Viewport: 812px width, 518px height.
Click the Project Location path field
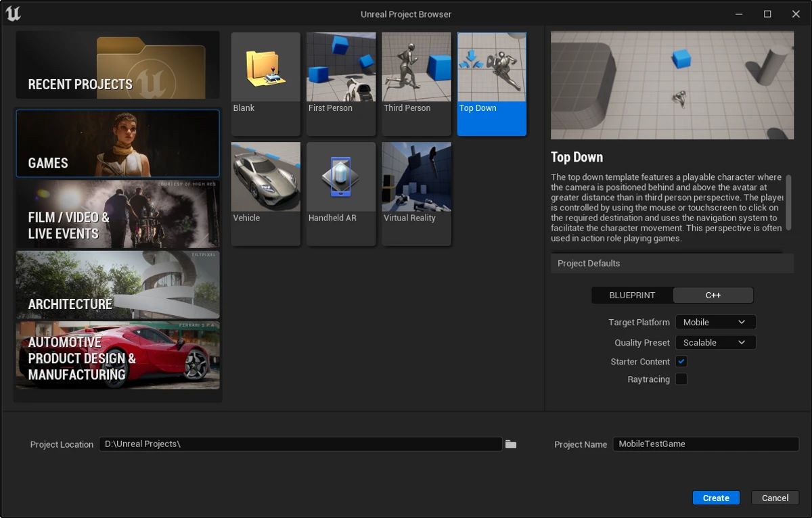pyautogui.click(x=300, y=444)
